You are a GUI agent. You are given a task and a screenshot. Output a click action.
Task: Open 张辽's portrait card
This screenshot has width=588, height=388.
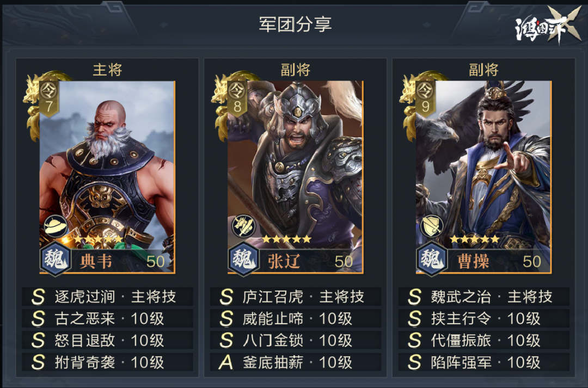point(296,177)
